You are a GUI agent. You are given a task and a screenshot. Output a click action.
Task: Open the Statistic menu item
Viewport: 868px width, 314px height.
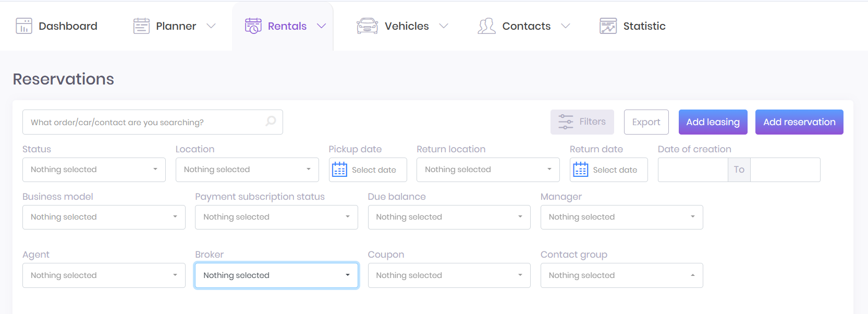[644, 26]
